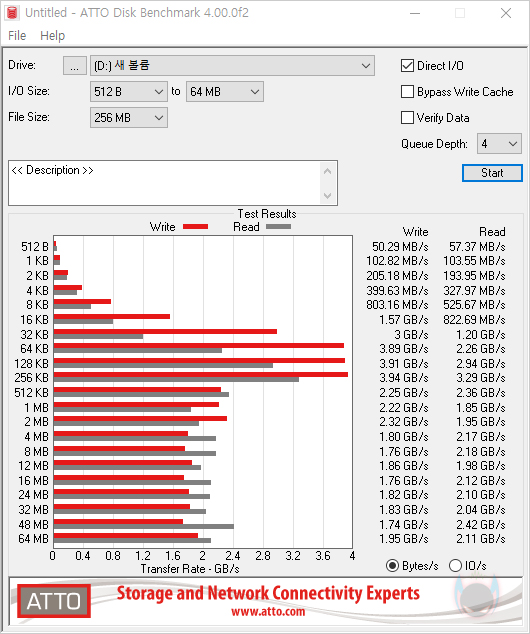Click the 57.37 MB/s read value
This screenshot has height=634, width=530.
pos(477,247)
